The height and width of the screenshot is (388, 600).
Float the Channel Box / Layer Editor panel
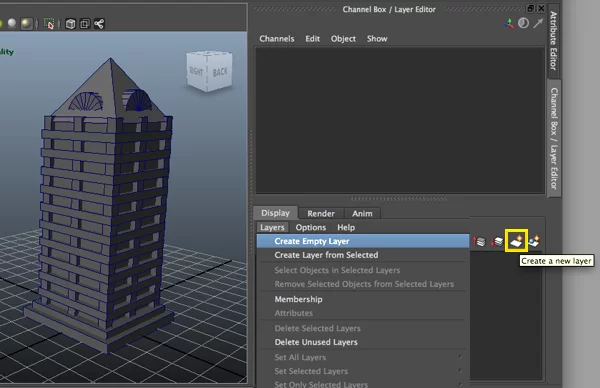point(530,8)
